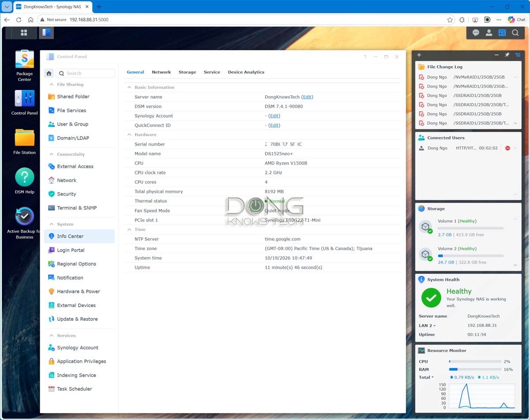Open browser Copilot Chat button
The height and width of the screenshot is (420, 530).
[517, 20]
